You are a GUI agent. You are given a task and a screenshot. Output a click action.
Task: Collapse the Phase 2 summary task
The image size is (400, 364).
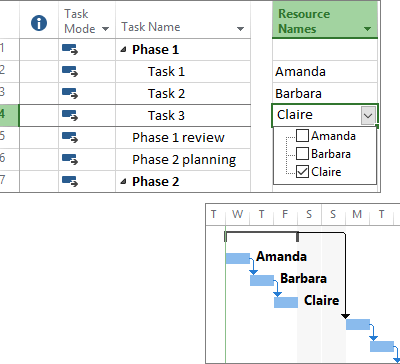[x=124, y=182]
